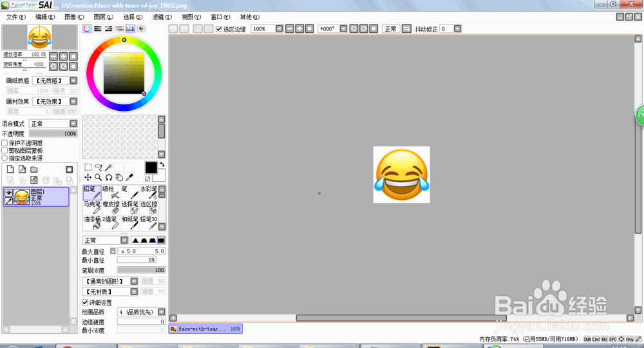Screen dimensions: 644x348
Task: Choose the 选区擦 selection eraser
Action: tap(149, 208)
